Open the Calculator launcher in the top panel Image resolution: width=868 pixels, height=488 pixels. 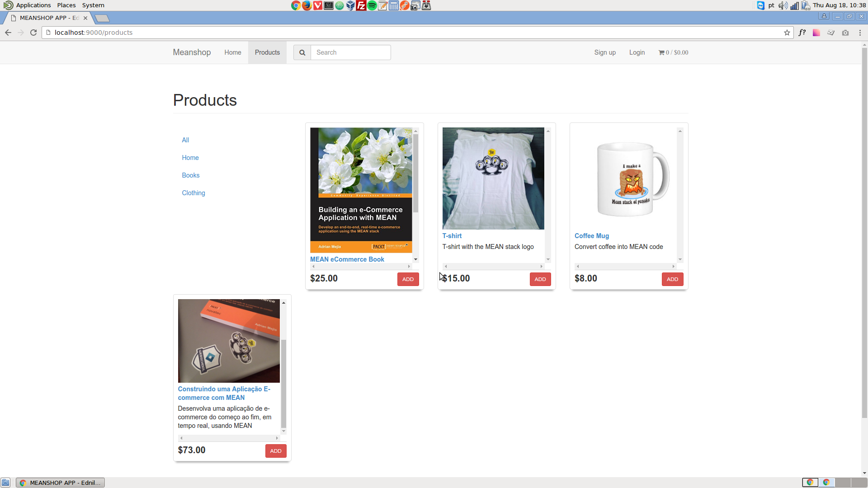click(x=394, y=5)
